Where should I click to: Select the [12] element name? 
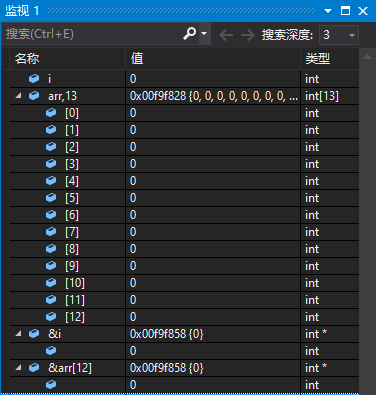[x=75, y=317]
